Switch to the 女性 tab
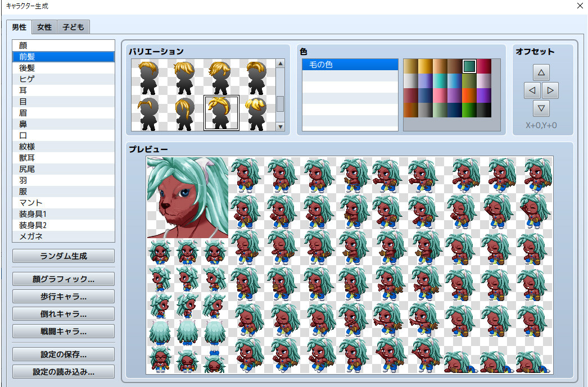 [x=44, y=27]
